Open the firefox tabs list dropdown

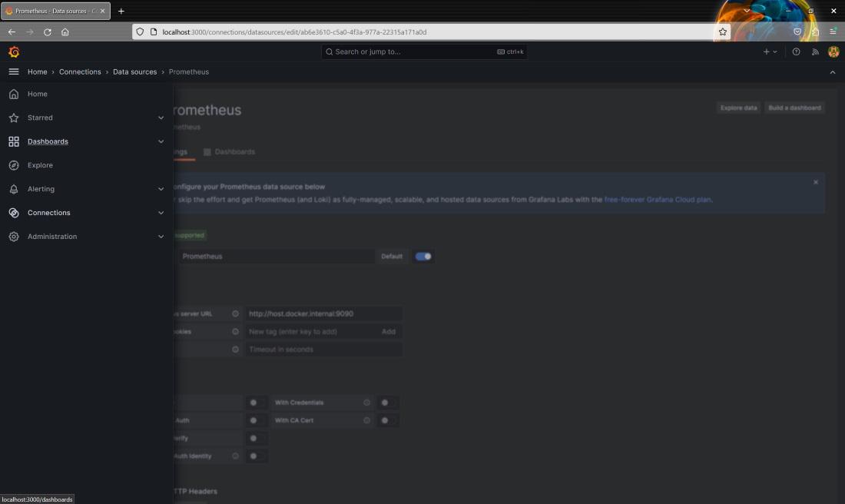tap(747, 11)
